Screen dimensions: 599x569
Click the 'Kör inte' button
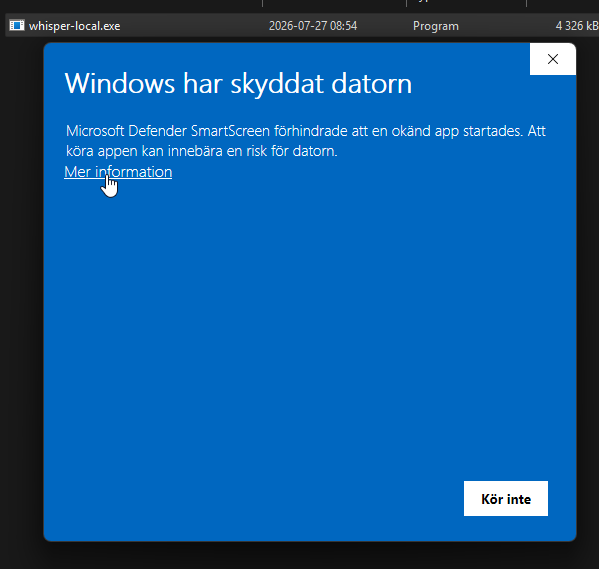pos(506,499)
